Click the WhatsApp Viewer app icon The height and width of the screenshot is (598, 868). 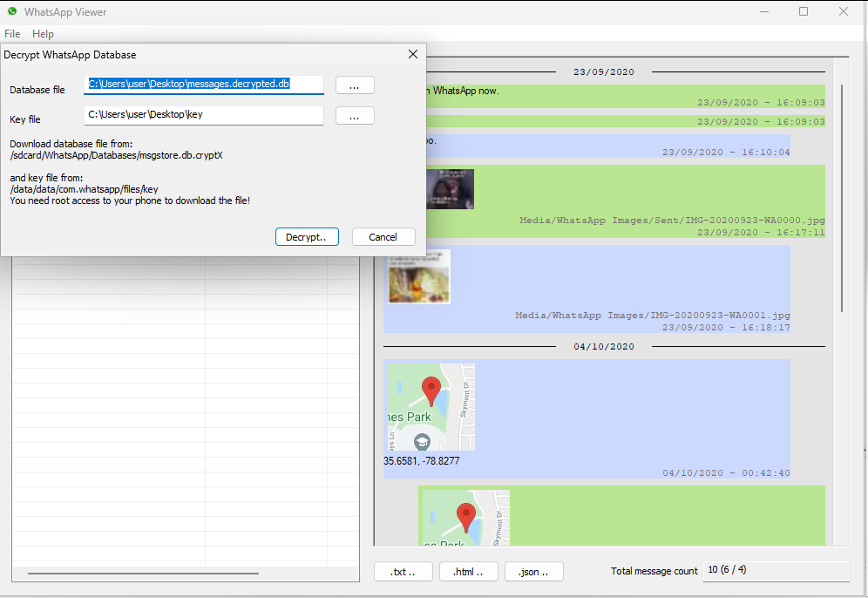pyautogui.click(x=12, y=11)
